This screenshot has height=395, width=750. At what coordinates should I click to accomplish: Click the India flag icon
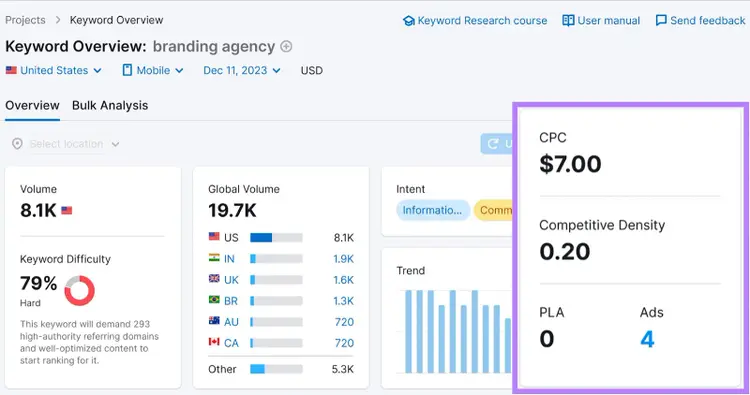(x=214, y=257)
